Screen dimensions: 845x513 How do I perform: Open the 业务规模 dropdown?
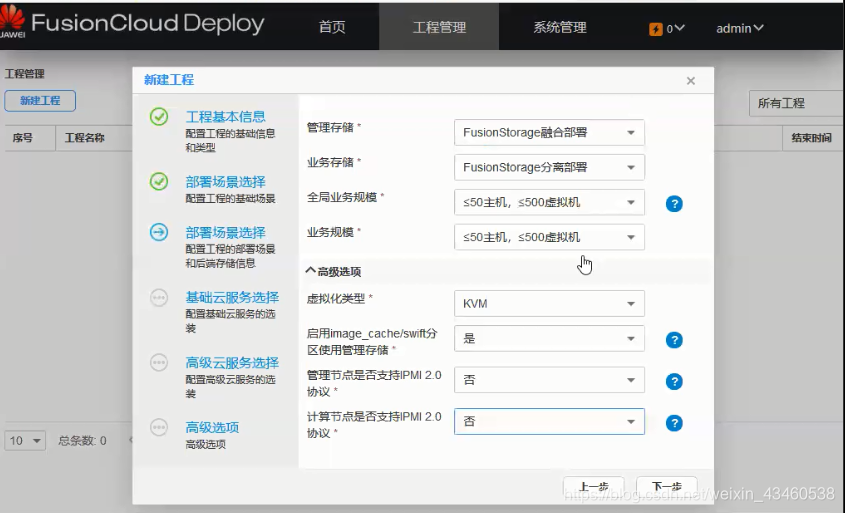(549, 237)
